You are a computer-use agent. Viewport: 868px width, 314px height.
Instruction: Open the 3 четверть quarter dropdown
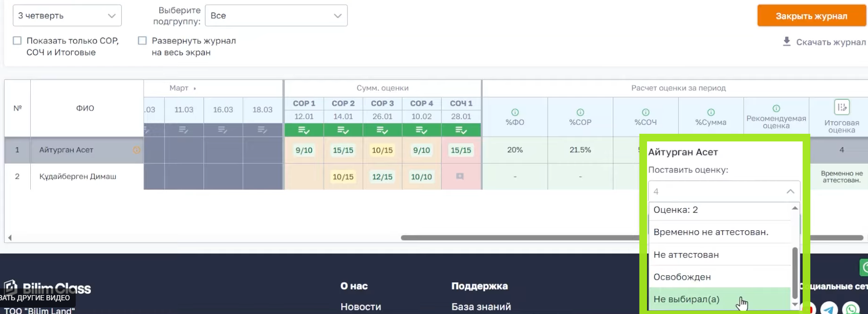coord(67,16)
